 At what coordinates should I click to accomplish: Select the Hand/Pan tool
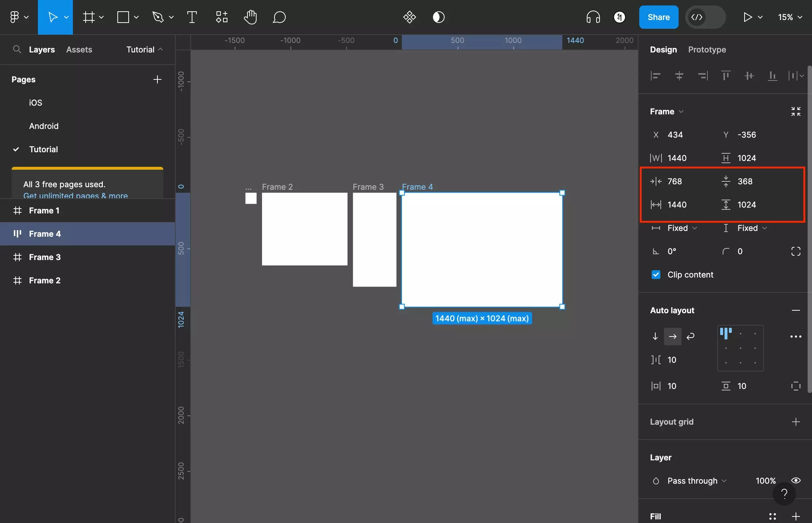tap(249, 17)
